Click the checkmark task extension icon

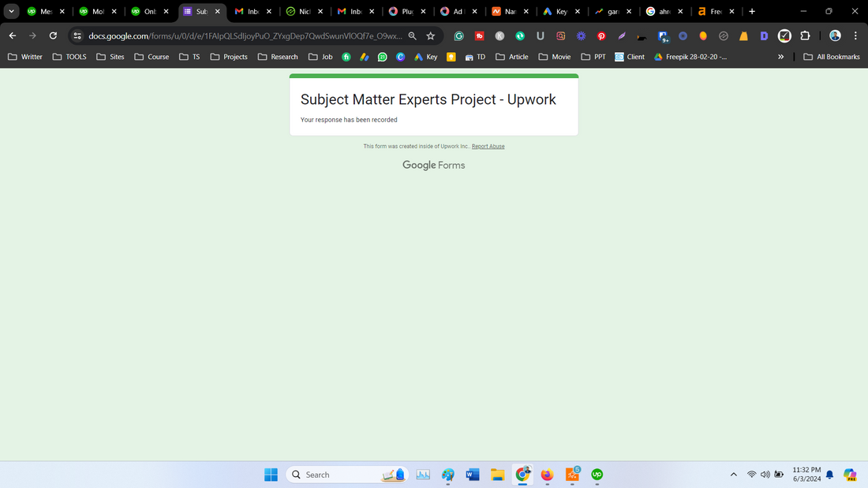784,36
